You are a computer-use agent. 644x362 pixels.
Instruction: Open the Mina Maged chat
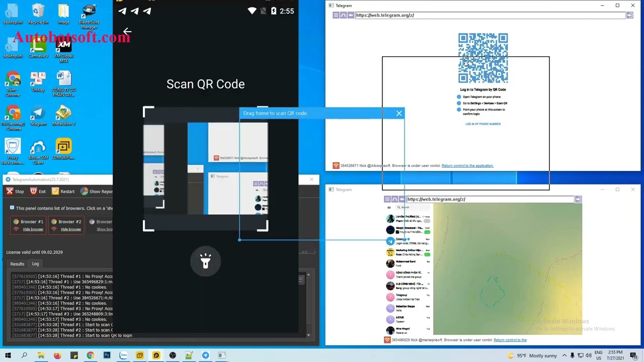click(408, 330)
